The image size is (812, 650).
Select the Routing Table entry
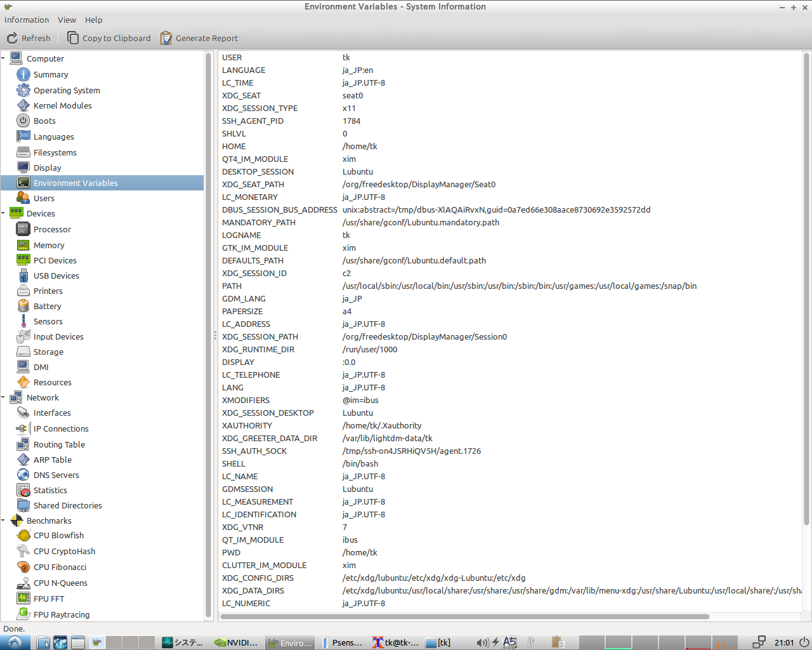pyautogui.click(x=59, y=444)
